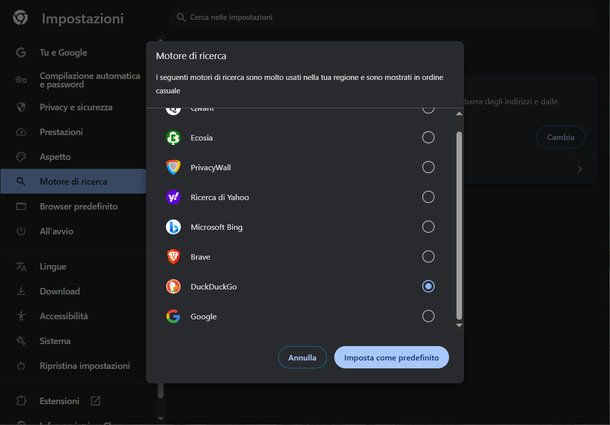Confirm with Imposta come predefinito
The image size is (610, 425).
tap(391, 357)
